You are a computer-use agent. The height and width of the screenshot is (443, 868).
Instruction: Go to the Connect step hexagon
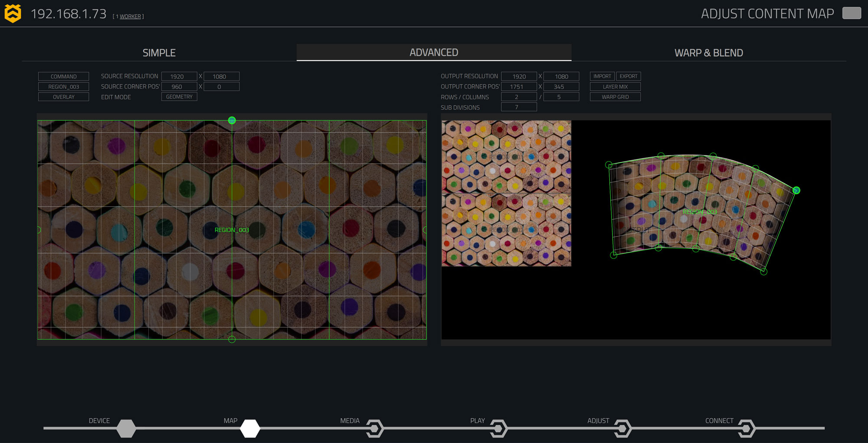(746, 428)
